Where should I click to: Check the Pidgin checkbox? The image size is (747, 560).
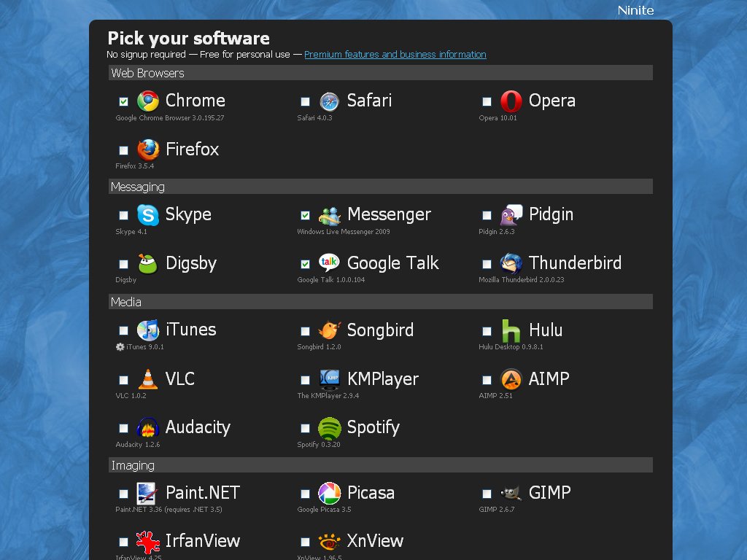(x=487, y=215)
